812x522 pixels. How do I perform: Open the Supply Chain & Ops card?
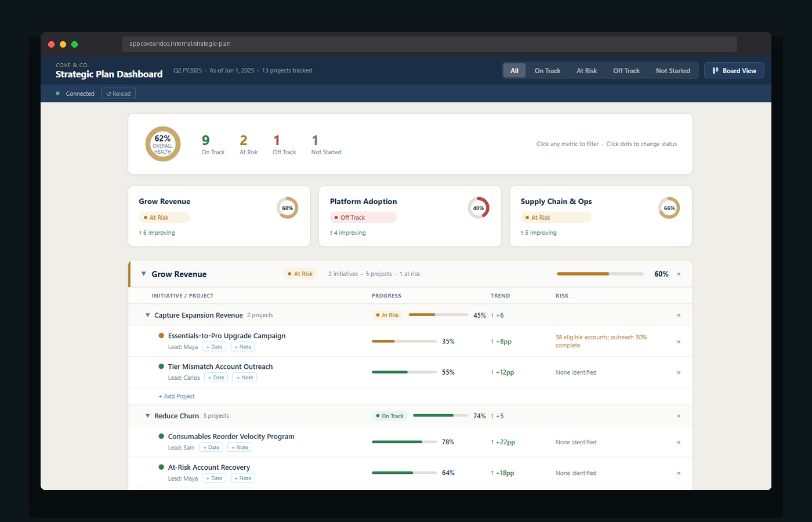[x=601, y=216]
